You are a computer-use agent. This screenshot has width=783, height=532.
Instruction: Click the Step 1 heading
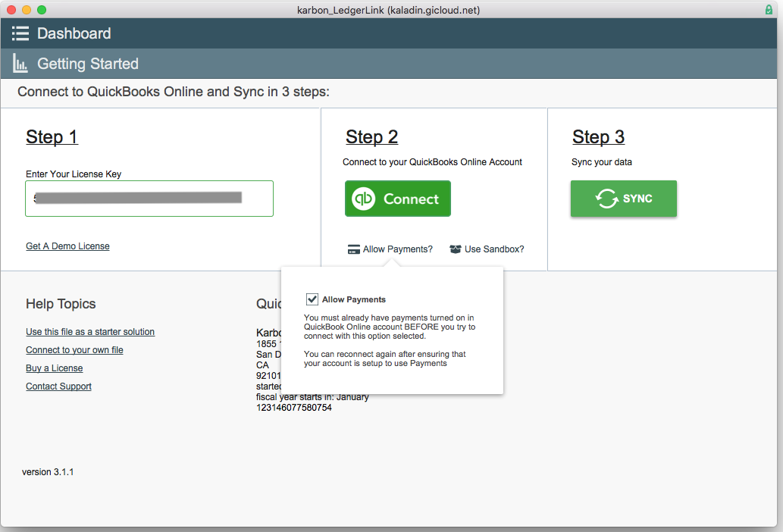(52, 136)
